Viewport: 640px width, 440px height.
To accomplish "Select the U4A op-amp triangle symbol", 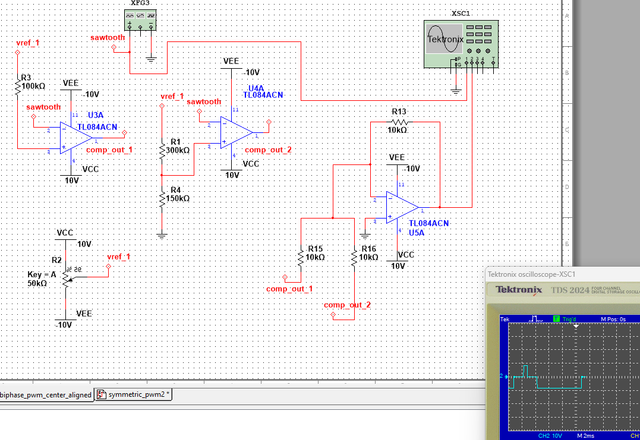I will (x=236, y=132).
